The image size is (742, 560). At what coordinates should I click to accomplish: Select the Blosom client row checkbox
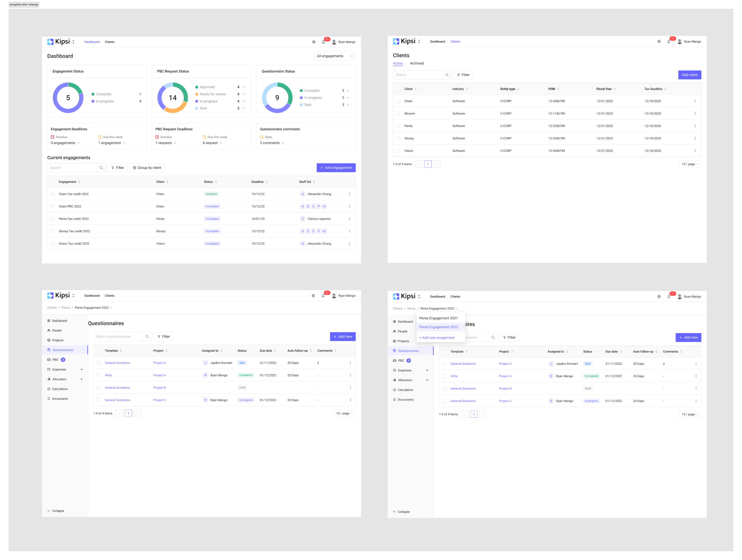pos(398,114)
